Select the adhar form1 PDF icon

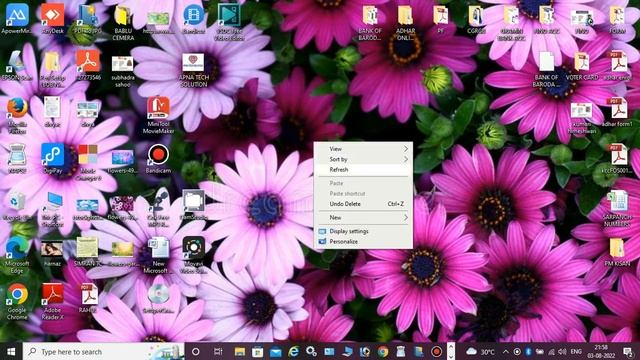(619, 112)
